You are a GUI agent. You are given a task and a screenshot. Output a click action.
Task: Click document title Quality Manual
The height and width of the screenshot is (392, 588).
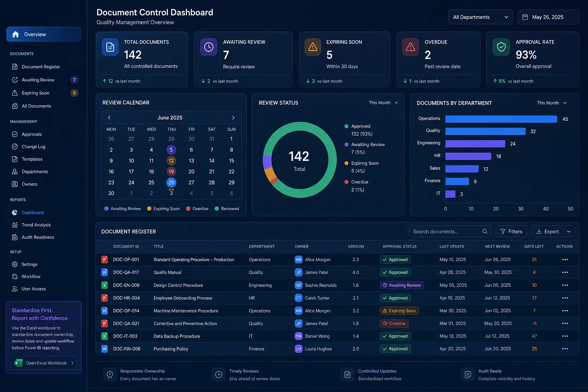click(168, 273)
